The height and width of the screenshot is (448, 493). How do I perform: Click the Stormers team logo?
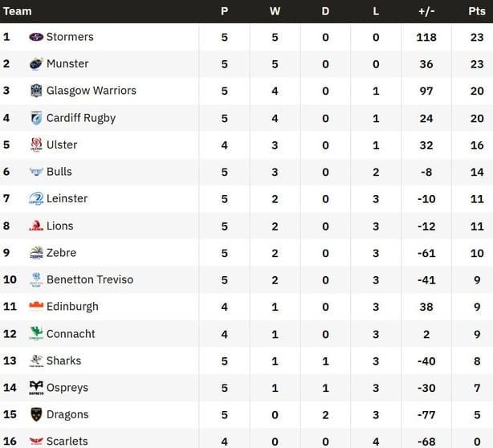(x=36, y=37)
